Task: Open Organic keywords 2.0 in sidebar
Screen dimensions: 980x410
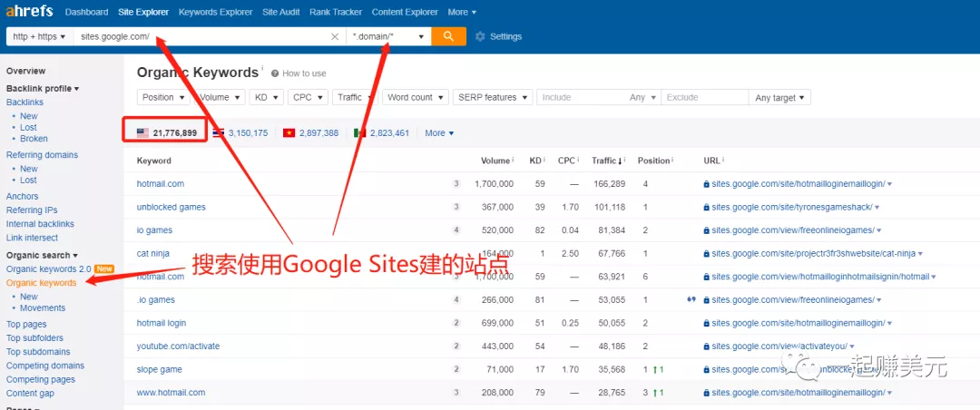Action: click(49, 268)
